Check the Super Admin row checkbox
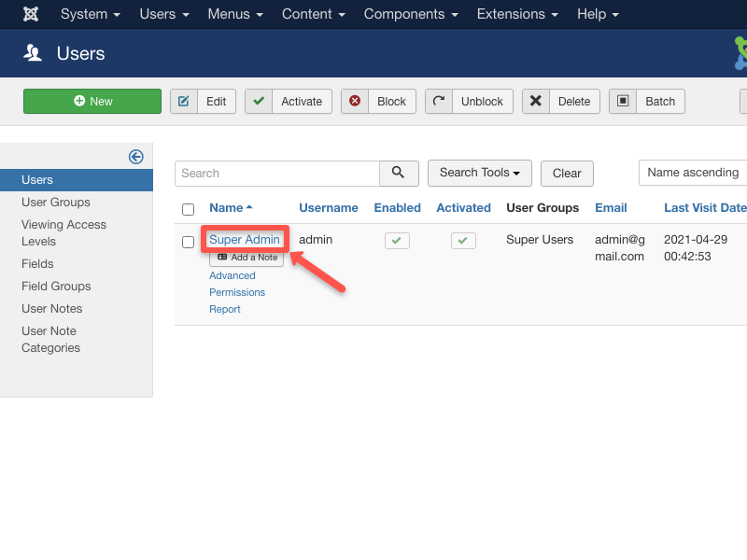This screenshot has height=560, width=747. coord(188,242)
